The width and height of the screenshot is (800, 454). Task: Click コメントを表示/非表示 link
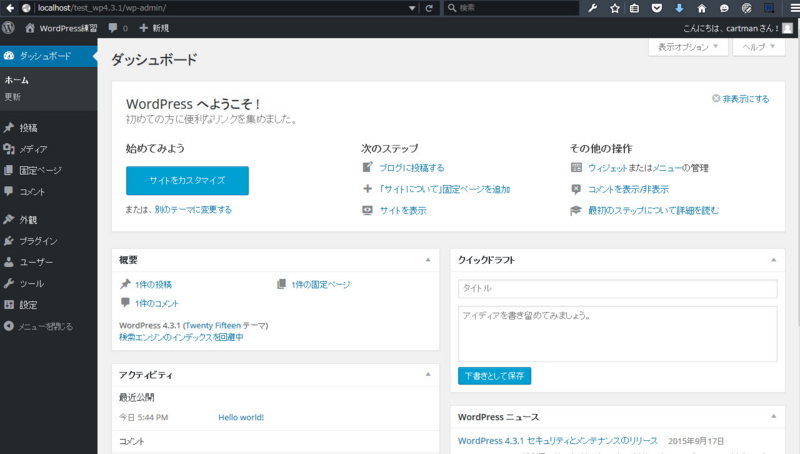[x=629, y=189]
